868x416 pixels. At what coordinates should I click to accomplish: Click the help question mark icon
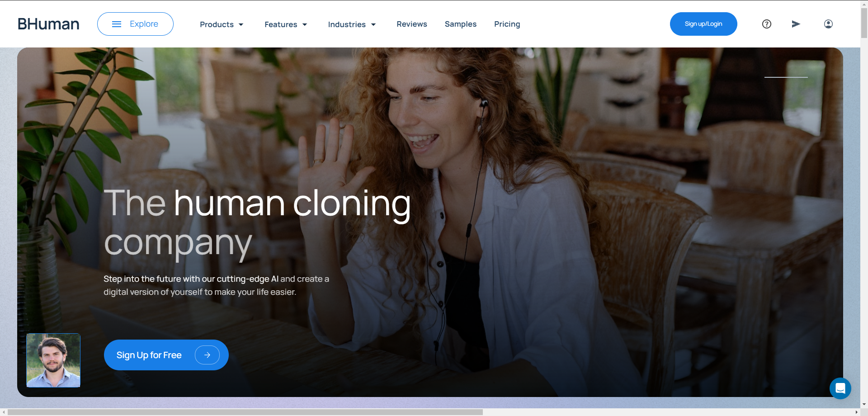click(x=766, y=24)
